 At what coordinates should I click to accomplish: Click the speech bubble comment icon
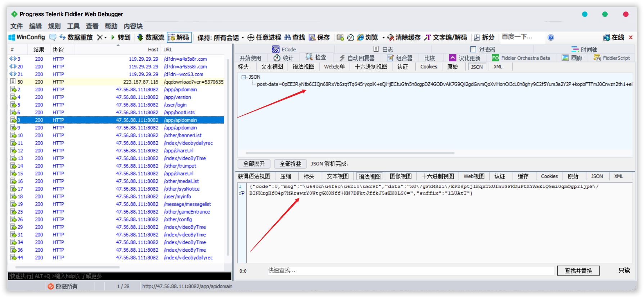click(x=53, y=37)
